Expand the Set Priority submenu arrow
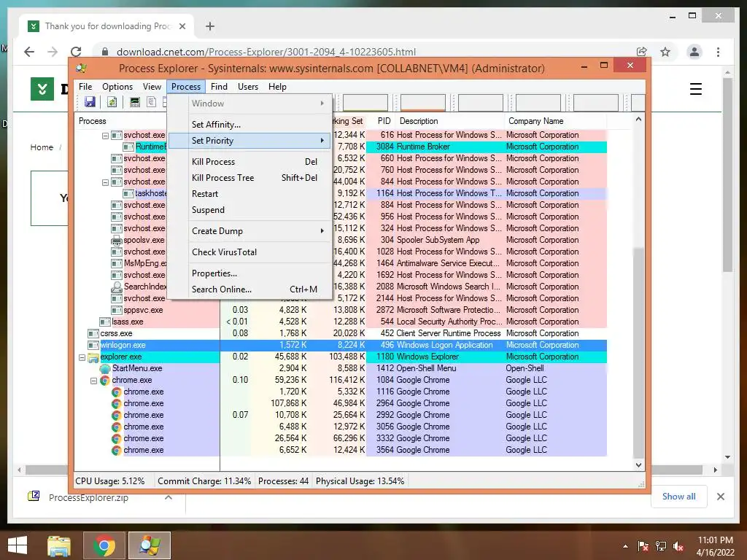The height and width of the screenshot is (560, 747). [x=322, y=141]
